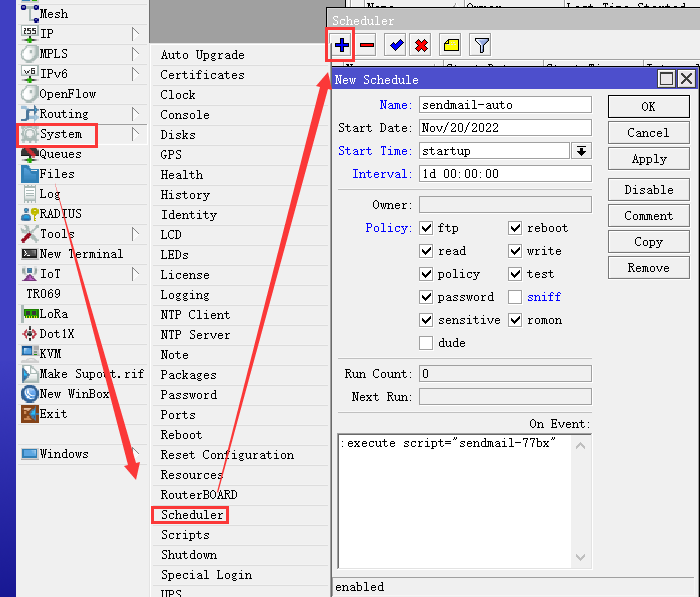The height and width of the screenshot is (597, 700).
Task: Click the blue plus add schedule icon
Action: 342,45
